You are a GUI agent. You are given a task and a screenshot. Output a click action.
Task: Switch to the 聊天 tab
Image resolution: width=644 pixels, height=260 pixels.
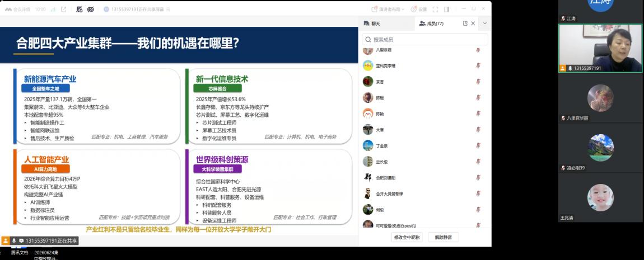[372, 24]
